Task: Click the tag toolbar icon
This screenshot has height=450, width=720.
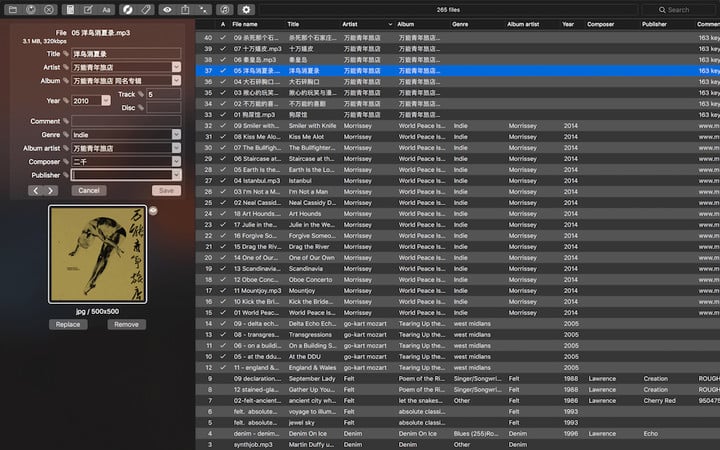Action: (146, 10)
